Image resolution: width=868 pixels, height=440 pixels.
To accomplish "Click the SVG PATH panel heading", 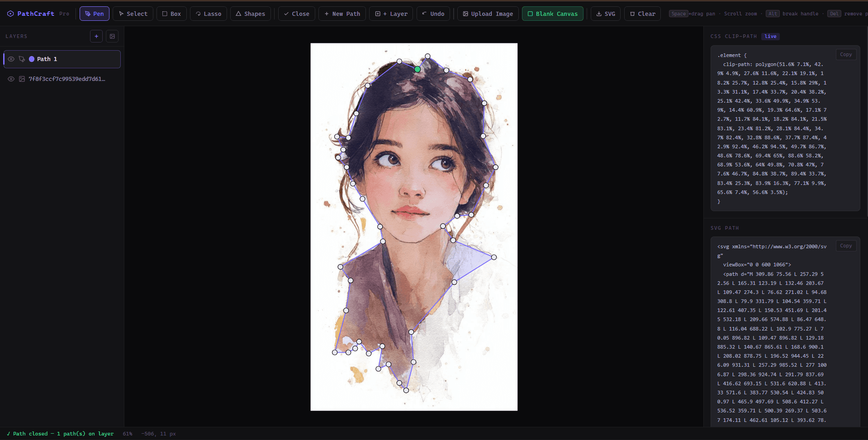I will tap(725, 228).
